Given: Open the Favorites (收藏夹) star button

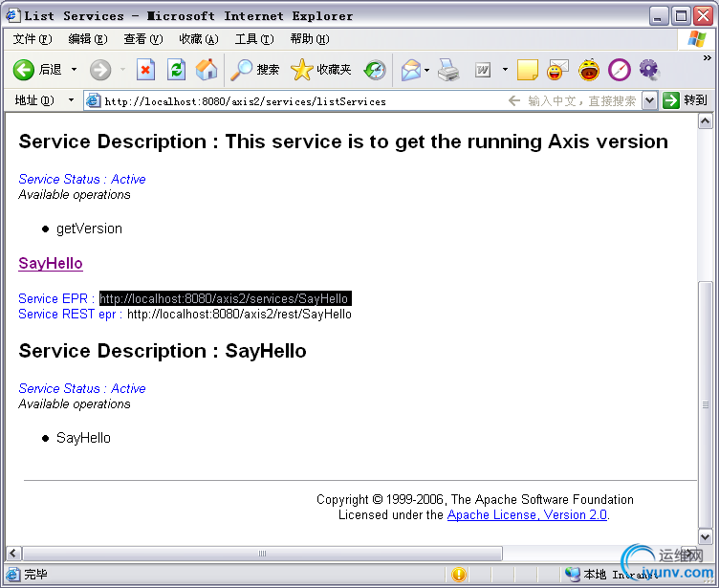Looking at the screenshot, I should coord(321,70).
